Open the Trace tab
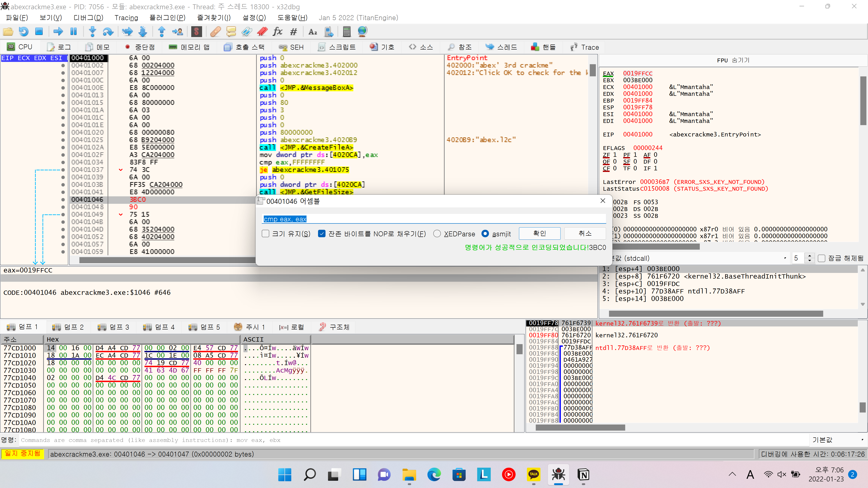The height and width of the screenshot is (488, 868). (585, 47)
